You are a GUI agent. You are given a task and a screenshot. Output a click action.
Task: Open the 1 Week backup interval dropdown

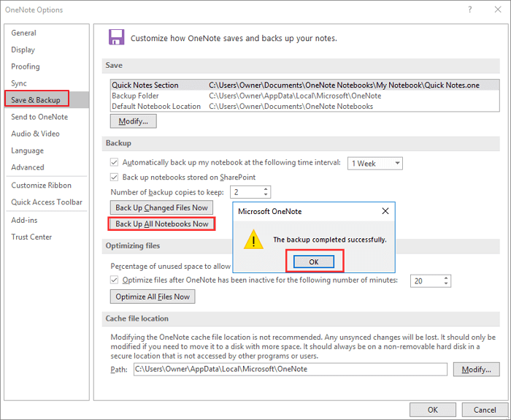pos(374,164)
